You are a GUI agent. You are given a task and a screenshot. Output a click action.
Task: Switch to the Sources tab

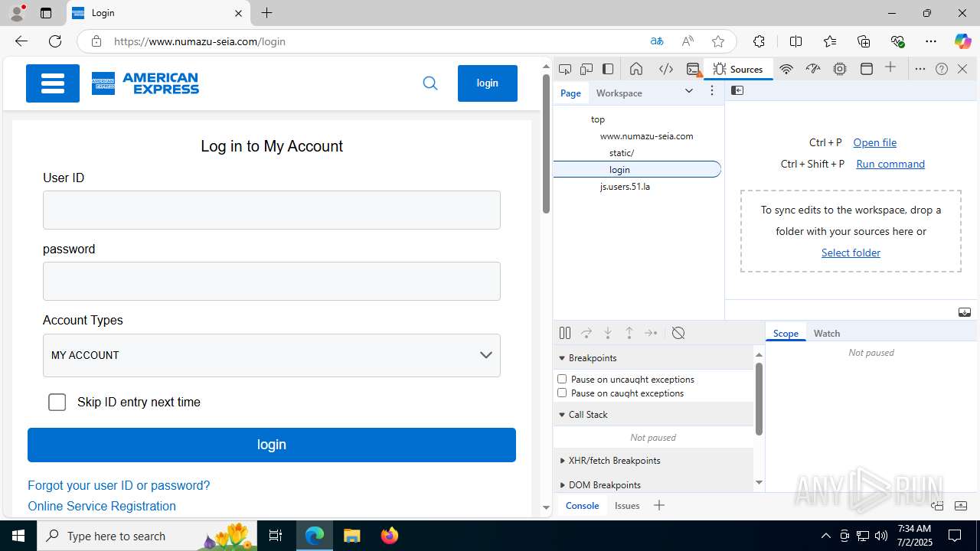click(x=738, y=69)
